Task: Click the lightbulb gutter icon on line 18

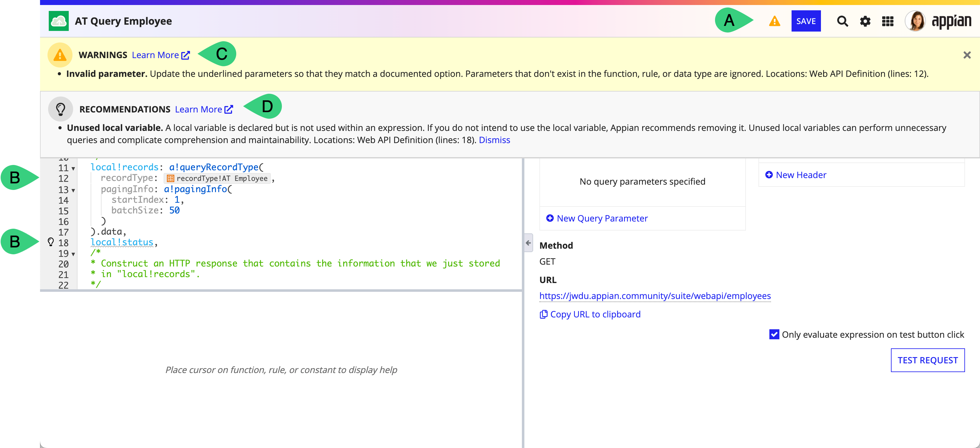Action: [x=51, y=242]
